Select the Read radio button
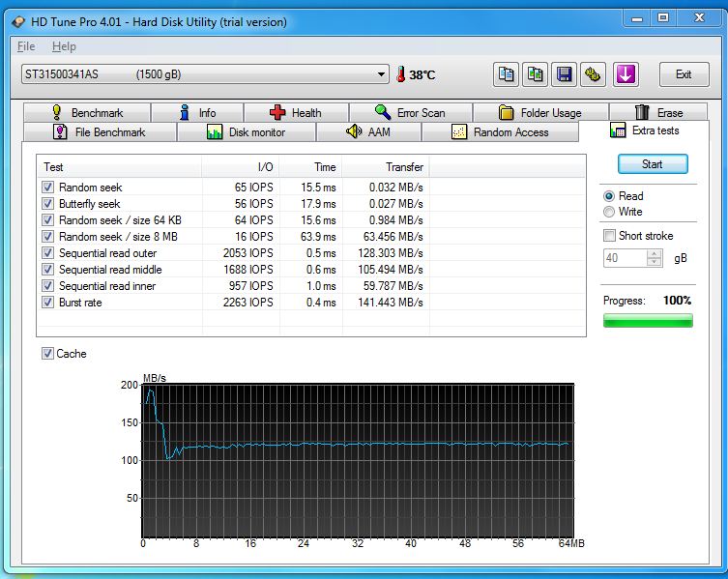 [x=609, y=196]
